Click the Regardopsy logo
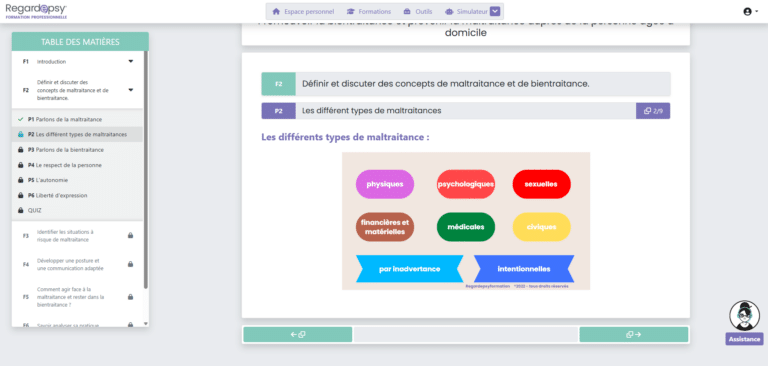 click(36, 11)
